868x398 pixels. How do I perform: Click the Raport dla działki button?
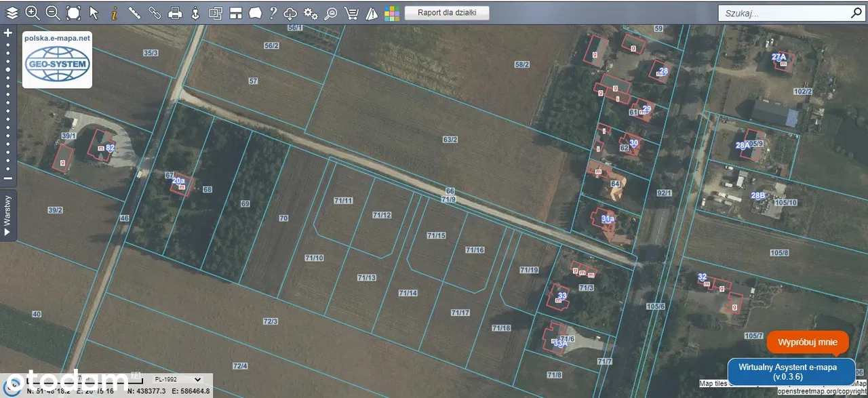[446, 12]
